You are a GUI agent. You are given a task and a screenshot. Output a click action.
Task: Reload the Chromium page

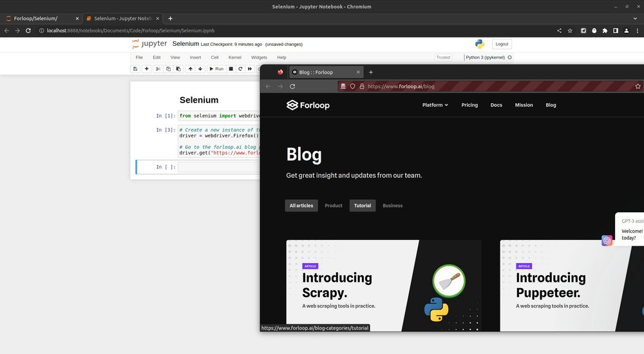(28, 30)
